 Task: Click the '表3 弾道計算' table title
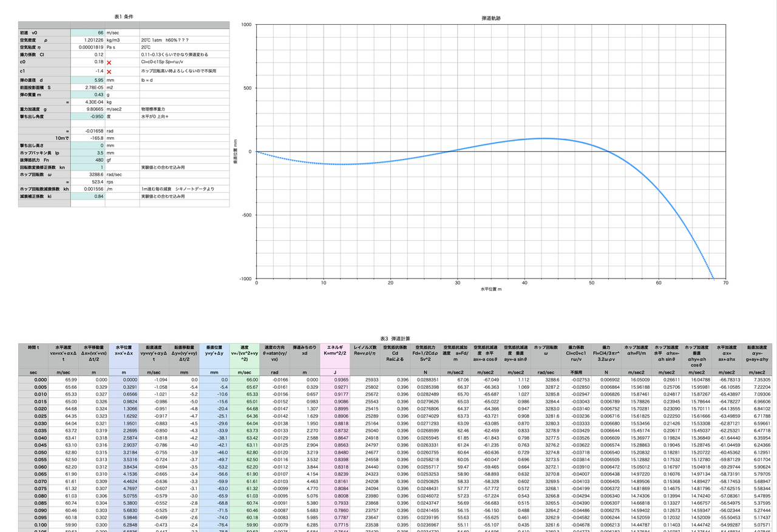click(x=395, y=338)
